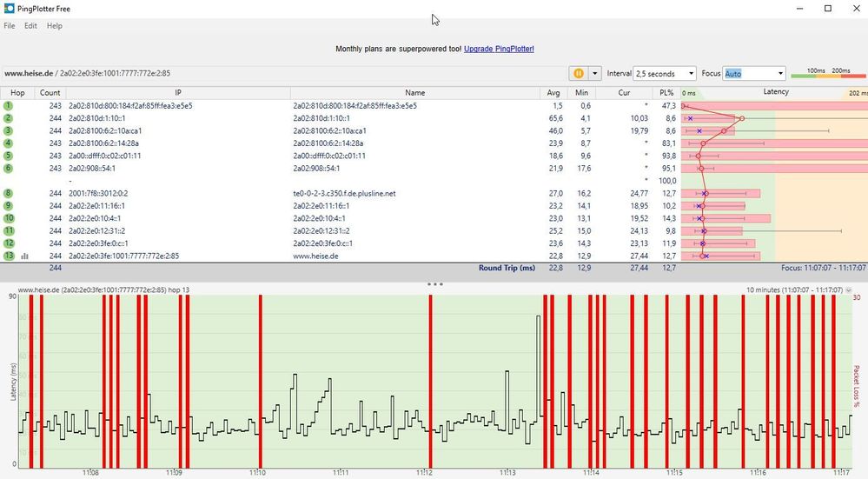Open the dropdown arrow beside the pause button
This screenshot has height=479, width=868.
tap(594, 73)
